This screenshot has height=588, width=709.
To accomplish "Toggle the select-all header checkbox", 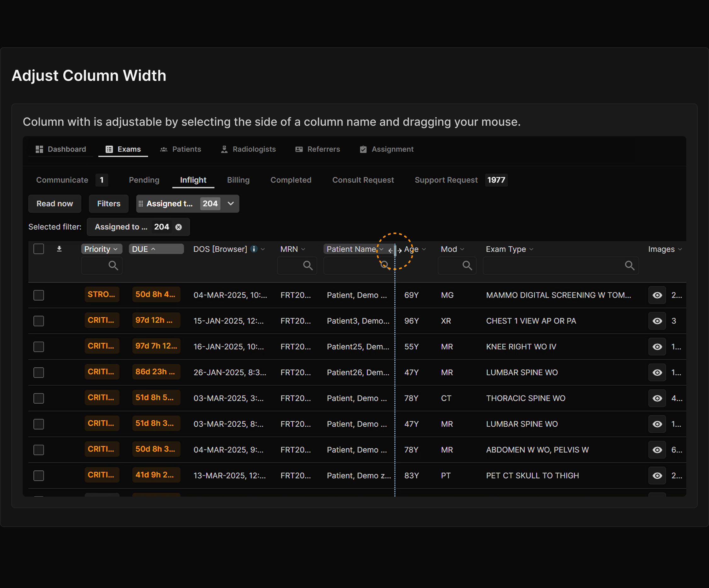I will 39,249.
